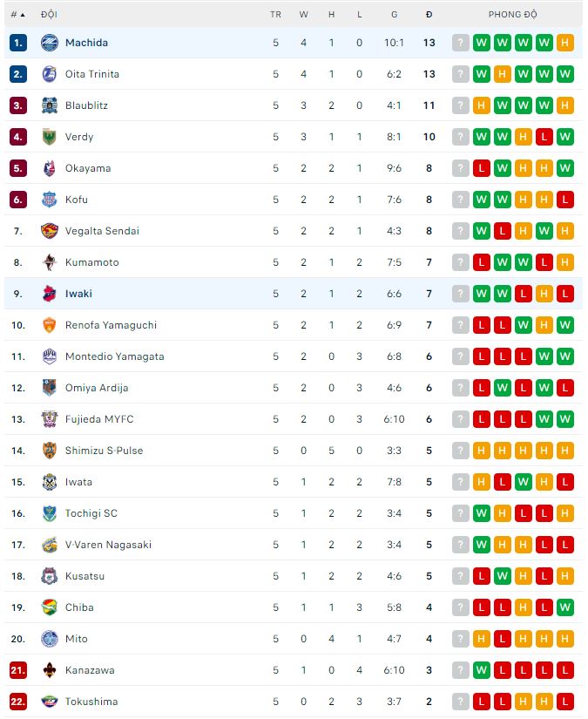Click the Verdy team crest
Viewport: 588px width, 719px height.
(49, 137)
